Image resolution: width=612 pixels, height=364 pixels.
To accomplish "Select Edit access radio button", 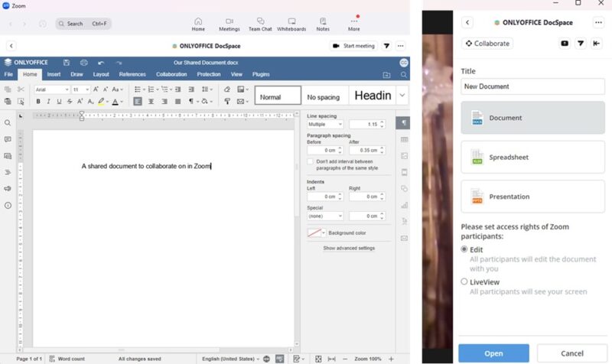I will [464, 249].
